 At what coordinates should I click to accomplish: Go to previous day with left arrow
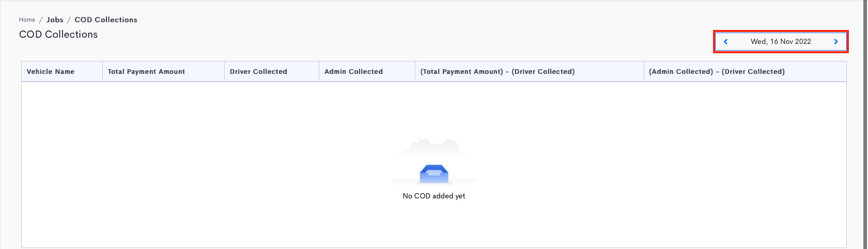(725, 42)
